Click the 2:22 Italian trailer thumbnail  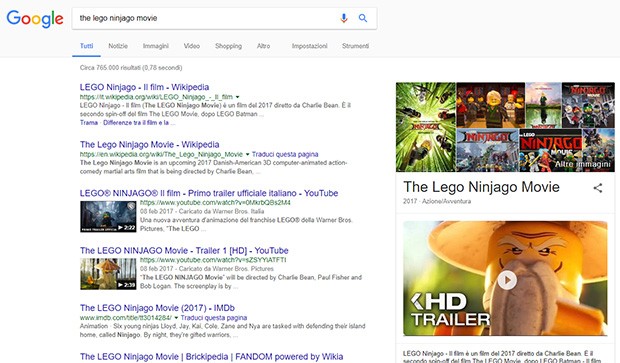coord(108,216)
